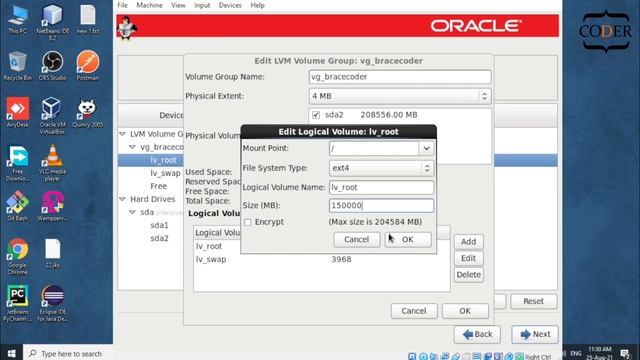Open the Recycle Bin icon

tap(17, 66)
